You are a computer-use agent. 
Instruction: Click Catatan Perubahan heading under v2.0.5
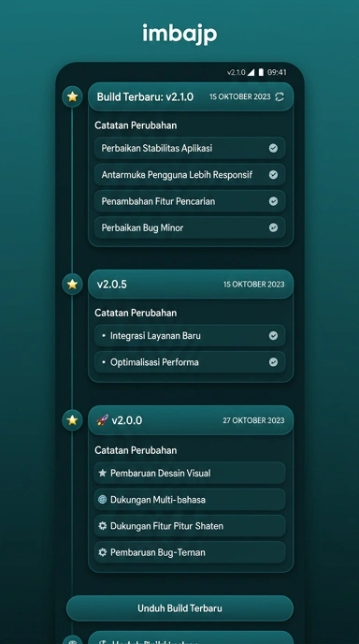point(136,313)
